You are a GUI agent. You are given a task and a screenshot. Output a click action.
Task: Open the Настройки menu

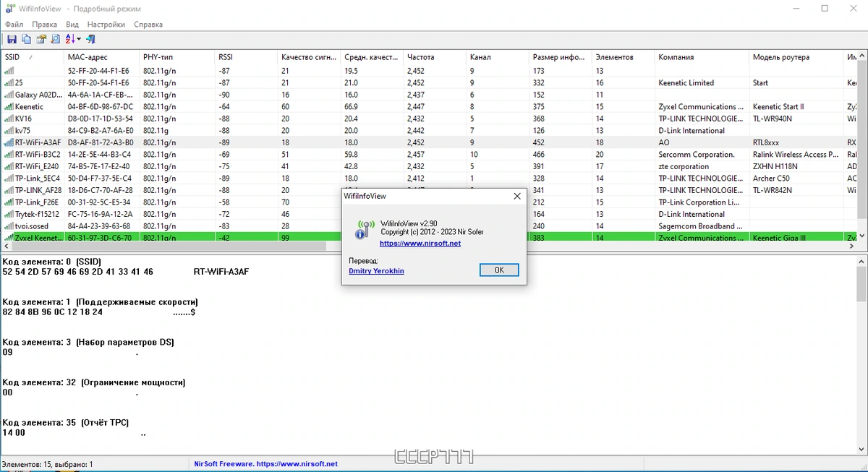point(106,24)
